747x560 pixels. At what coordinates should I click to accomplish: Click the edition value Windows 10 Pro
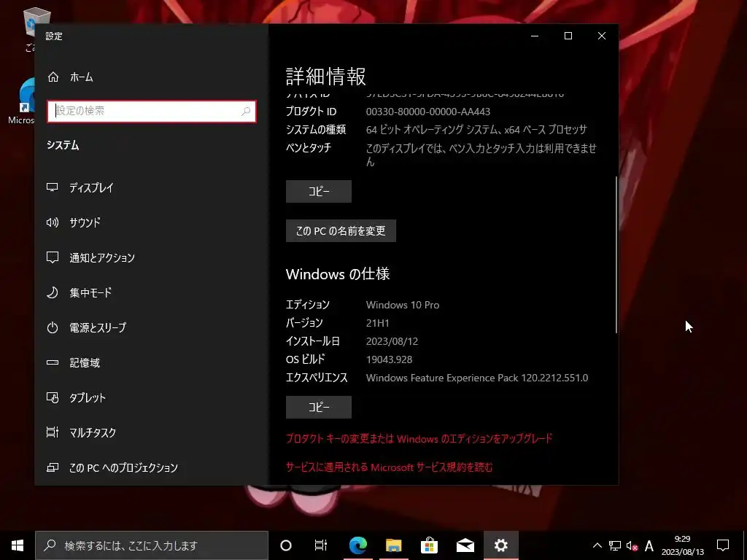coord(403,305)
